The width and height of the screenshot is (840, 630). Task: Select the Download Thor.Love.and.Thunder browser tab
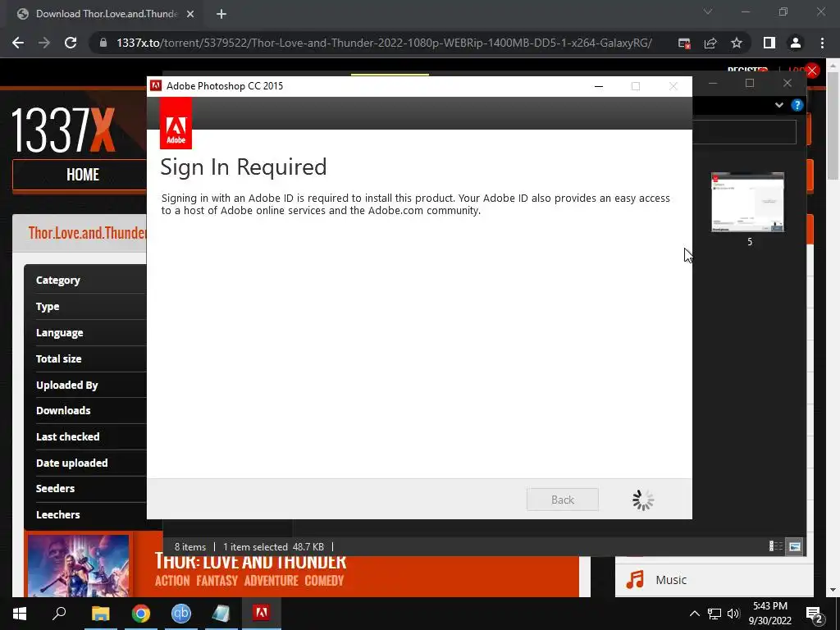107,14
